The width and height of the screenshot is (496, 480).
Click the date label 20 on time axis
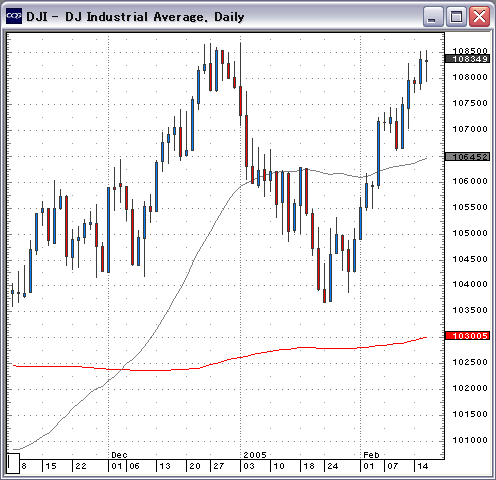pos(195,466)
